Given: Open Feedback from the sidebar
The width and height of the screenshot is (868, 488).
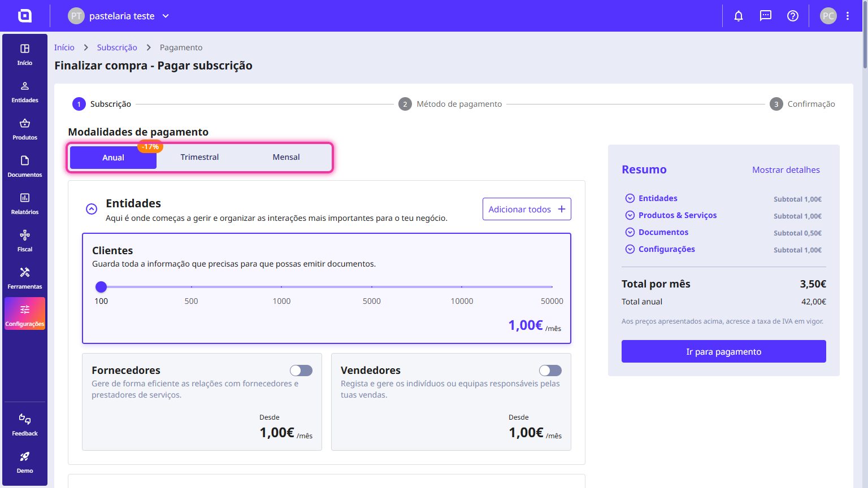Looking at the screenshot, I should (x=25, y=425).
